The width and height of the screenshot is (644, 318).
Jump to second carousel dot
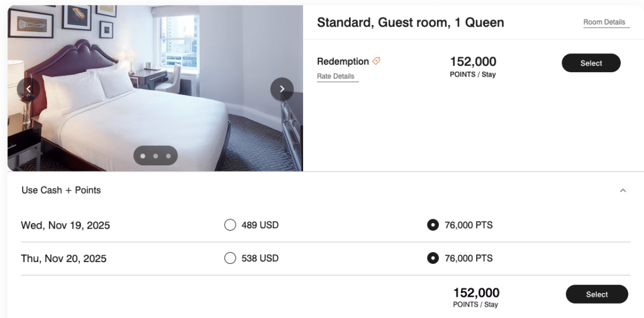click(x=155, y=156)
